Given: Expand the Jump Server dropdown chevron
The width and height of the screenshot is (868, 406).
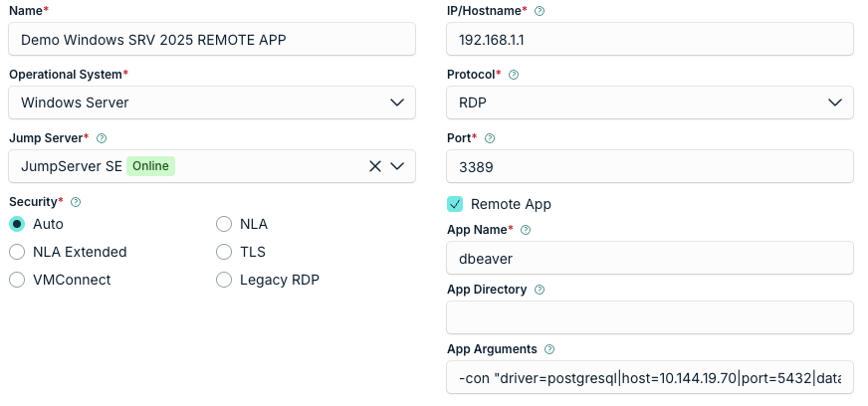Looking at the screenshot, I should point(397,166).
